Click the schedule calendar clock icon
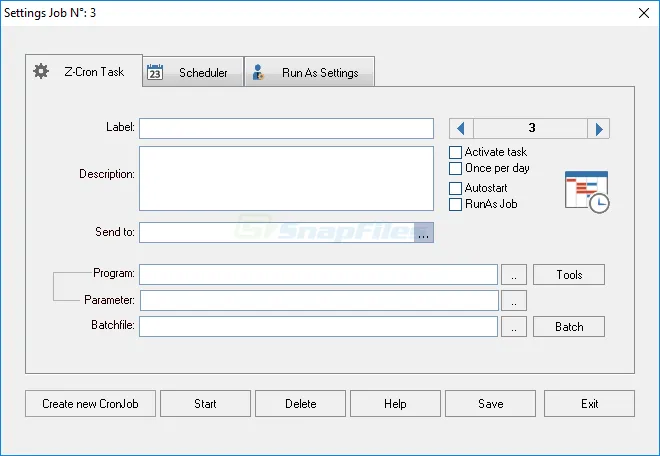Viewport: 660px width, 456px height. coord(587,192)
